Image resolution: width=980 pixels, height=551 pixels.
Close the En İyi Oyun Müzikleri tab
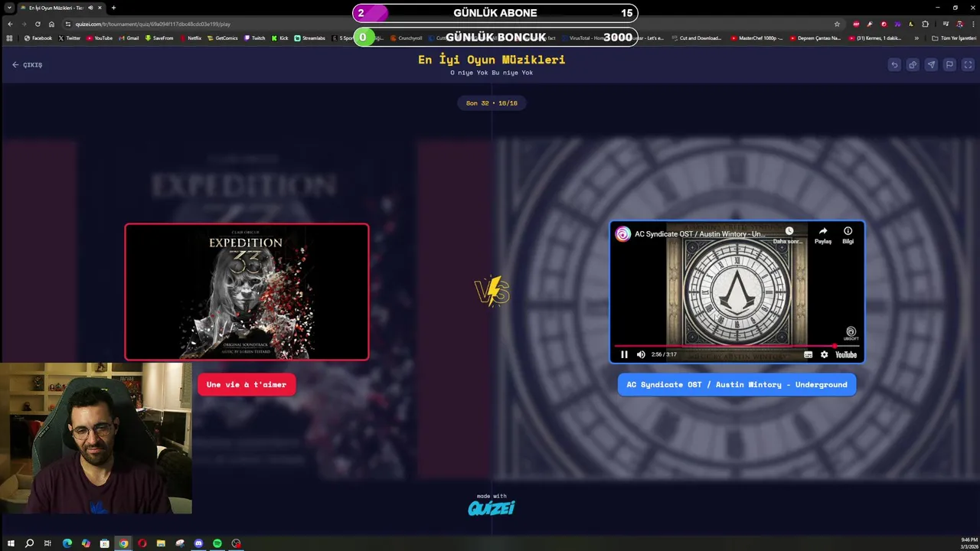click(100, 8)
